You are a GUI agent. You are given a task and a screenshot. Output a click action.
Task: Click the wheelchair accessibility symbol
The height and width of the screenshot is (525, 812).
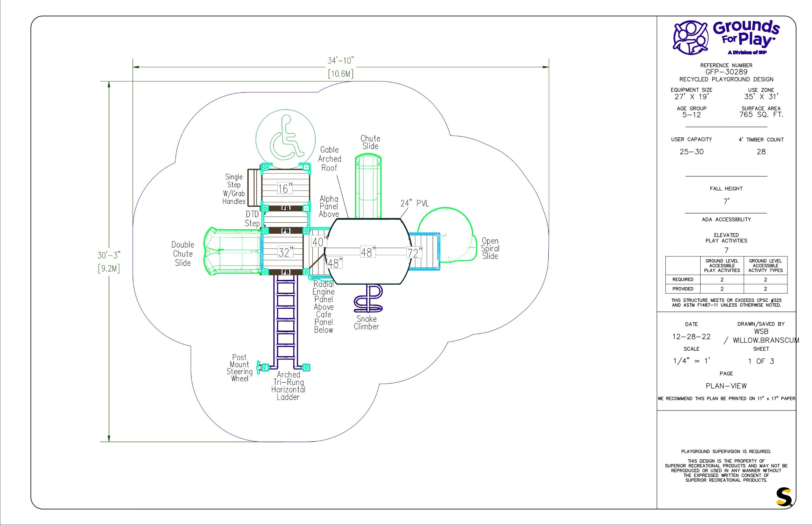pos(286,139)
